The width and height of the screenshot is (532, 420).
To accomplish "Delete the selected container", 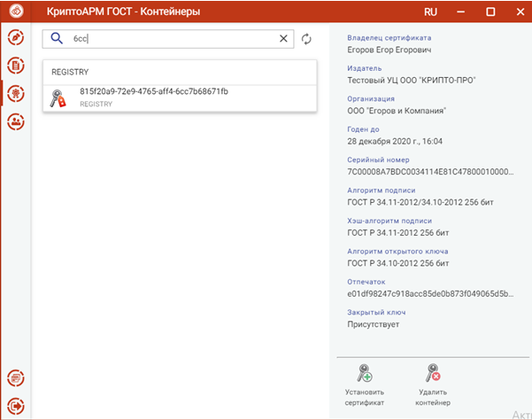I will [433, 385].
